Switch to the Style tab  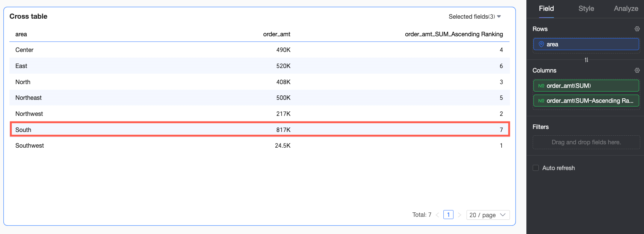[586, 9]
